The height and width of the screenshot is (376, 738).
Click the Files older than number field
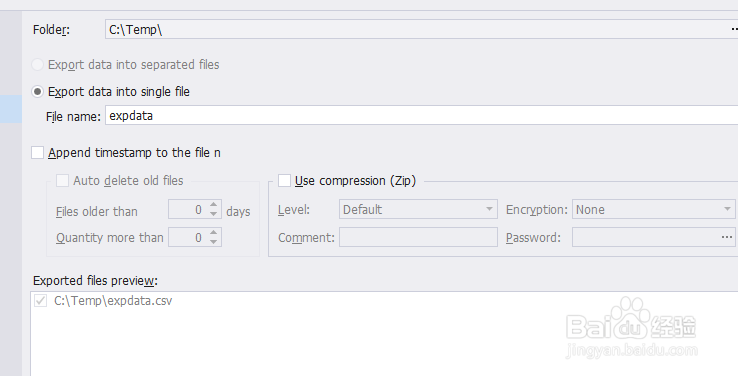pyautogui.click(x=188, y=209)
